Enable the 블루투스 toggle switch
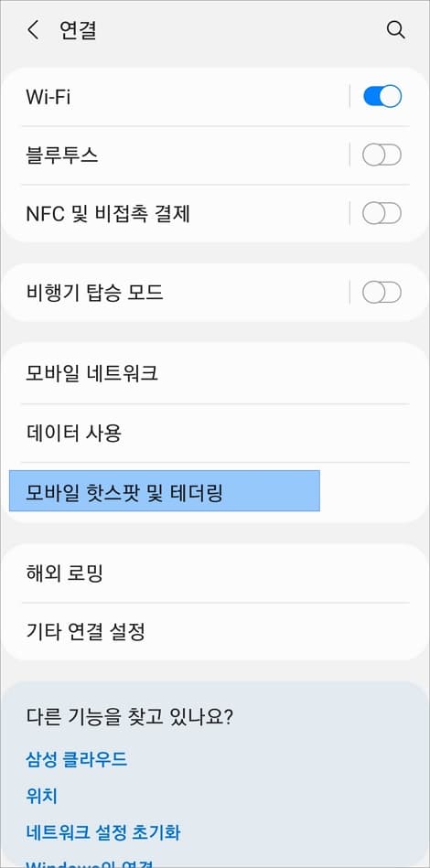 coord(382,155)
